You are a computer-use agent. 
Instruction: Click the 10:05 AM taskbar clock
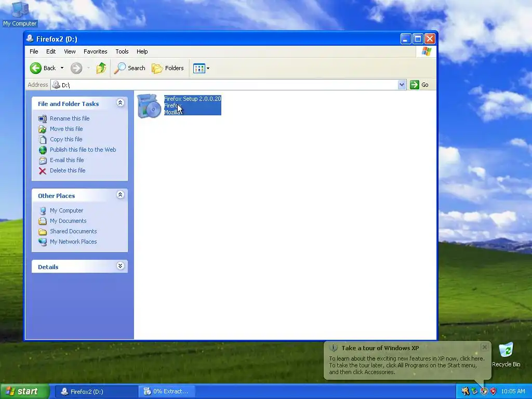tap(513, 392)
